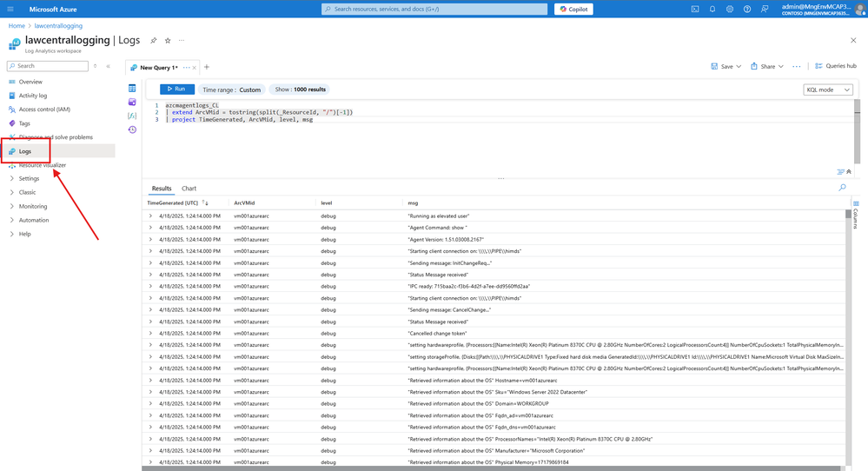
Task: Open New Query 1 tab options ellipsis
Action: point(187,68)
